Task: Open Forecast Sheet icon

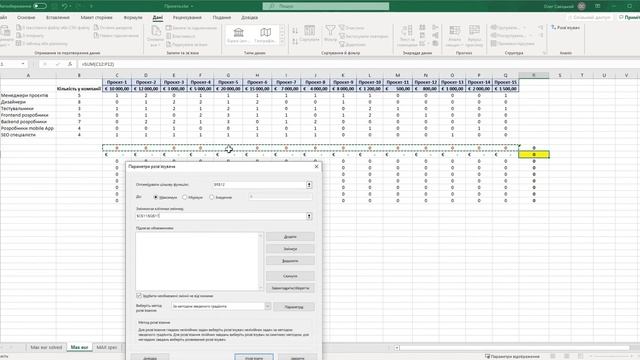Action: pyautogui.click(x=474, y=31)
